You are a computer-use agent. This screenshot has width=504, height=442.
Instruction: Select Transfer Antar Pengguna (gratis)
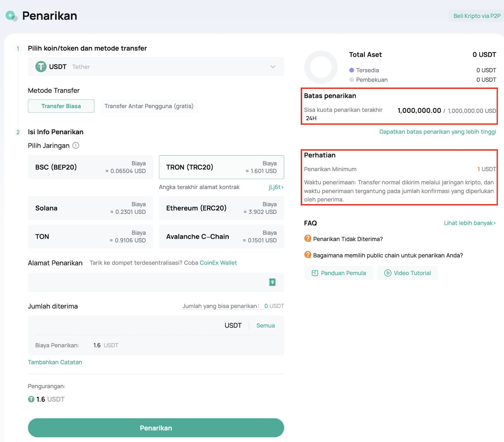[149, 106]
